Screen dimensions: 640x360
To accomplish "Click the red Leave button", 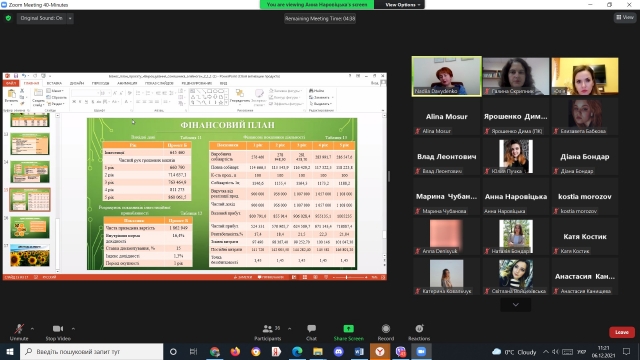I will pos(622,332).
